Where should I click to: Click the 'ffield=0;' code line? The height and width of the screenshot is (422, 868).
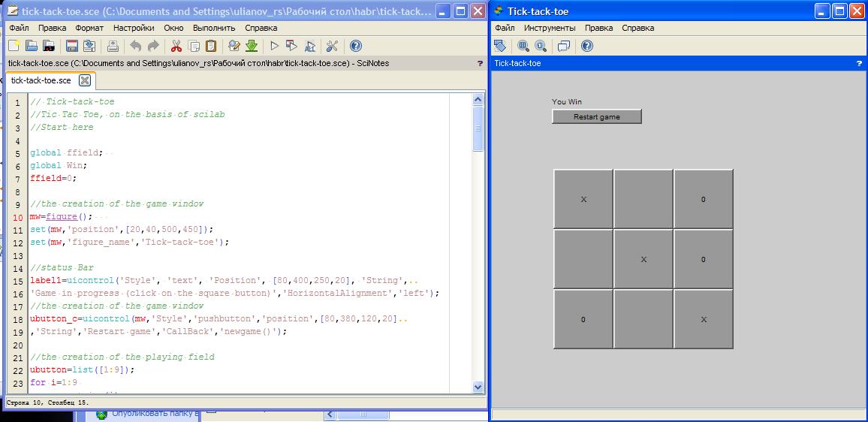coord(53,178)
